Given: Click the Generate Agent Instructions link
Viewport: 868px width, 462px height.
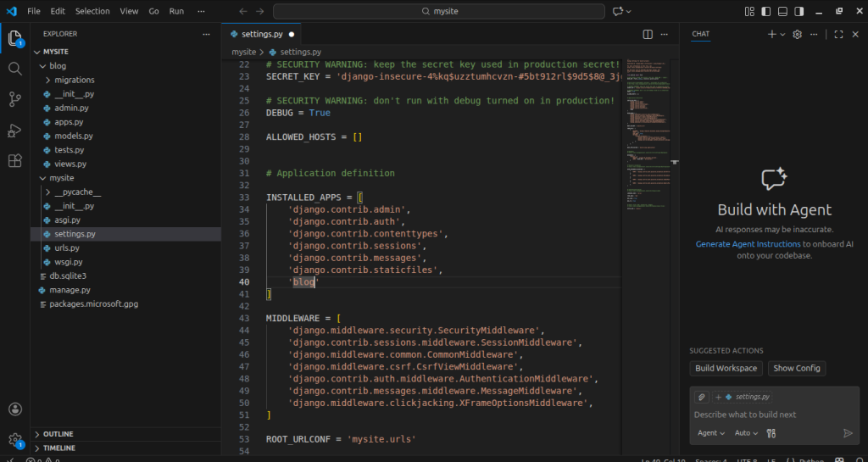Looking at the screenshot, I should pyautogui.click(x=748, y=244).
